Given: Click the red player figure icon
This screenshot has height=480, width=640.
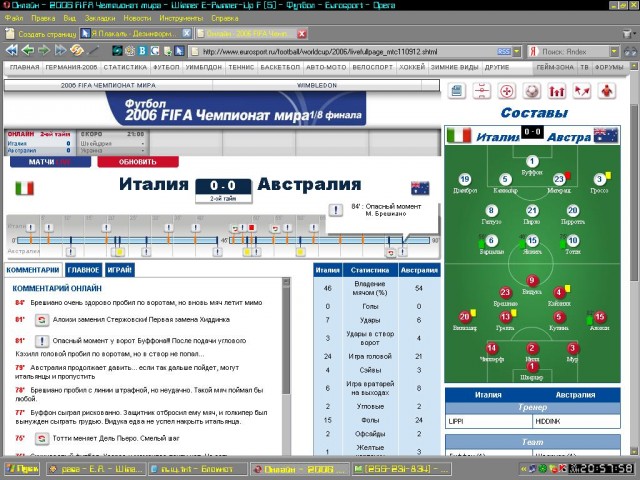Looking at the screenshot, I should tap(607, 91).
